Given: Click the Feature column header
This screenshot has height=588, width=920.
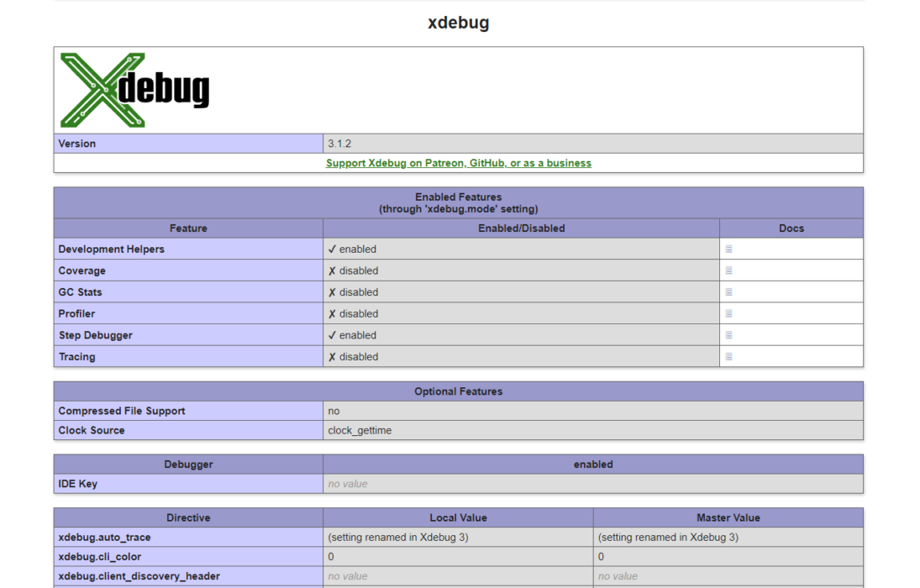Looking at the screenshot, I should (x=188, y=228).
